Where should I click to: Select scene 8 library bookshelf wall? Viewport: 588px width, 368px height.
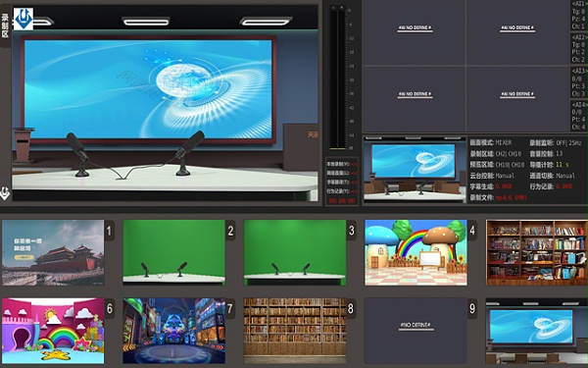tap(295, 331)
